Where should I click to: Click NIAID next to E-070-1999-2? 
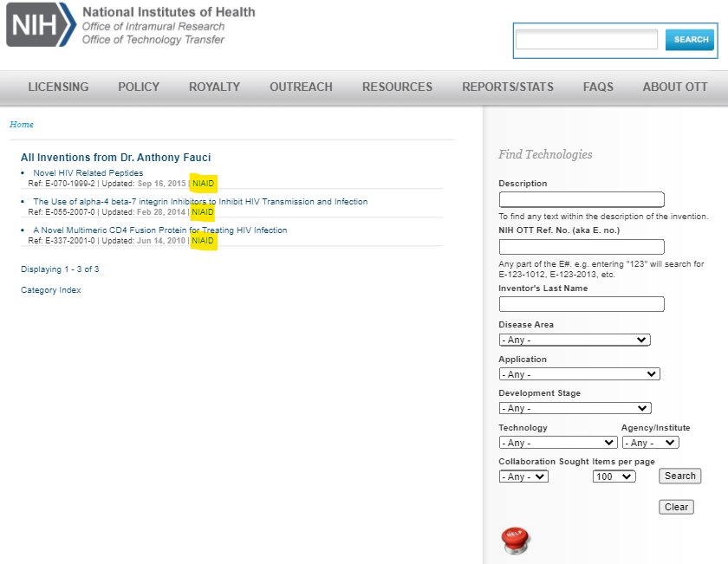pos(203,184)
